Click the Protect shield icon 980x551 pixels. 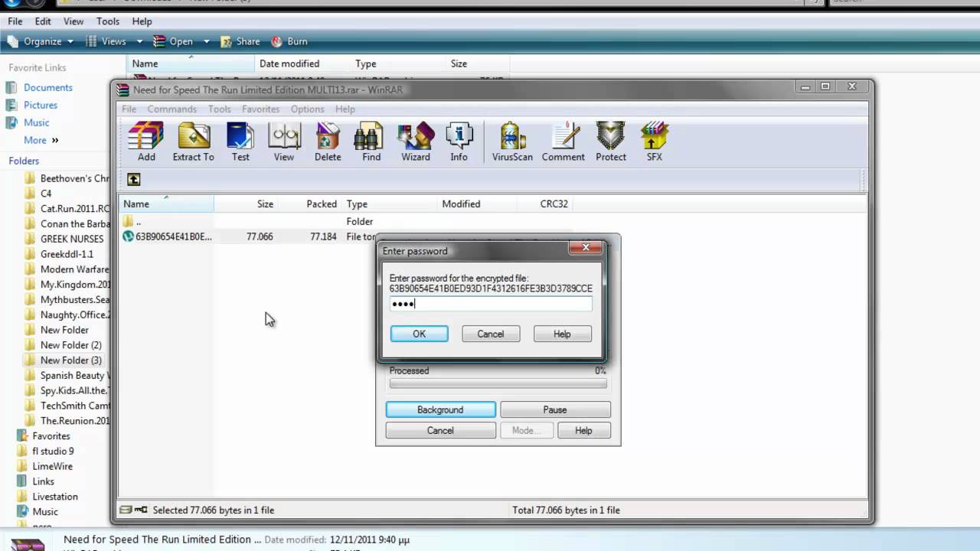pyautogui.click(x=610, y=142)
